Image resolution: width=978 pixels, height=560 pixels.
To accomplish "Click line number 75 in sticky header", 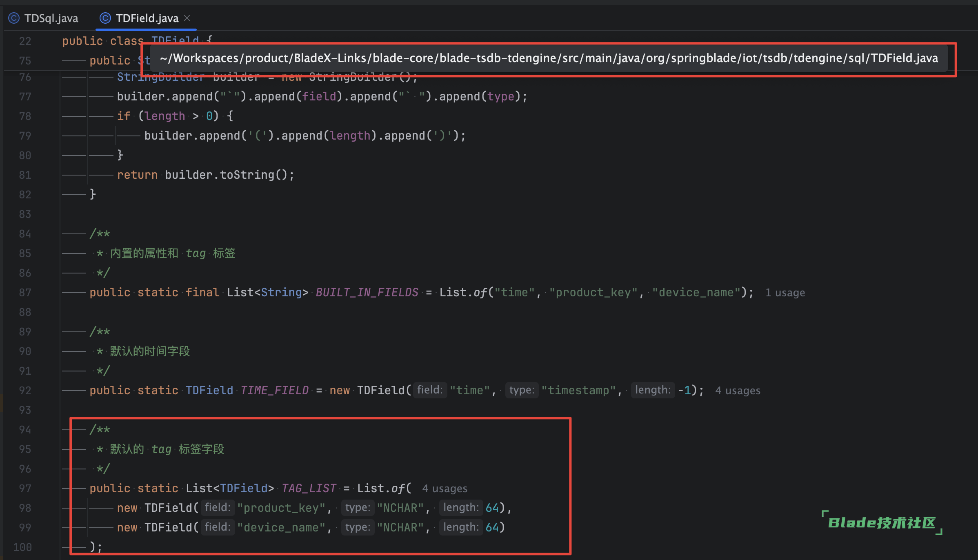I will 25,61.
